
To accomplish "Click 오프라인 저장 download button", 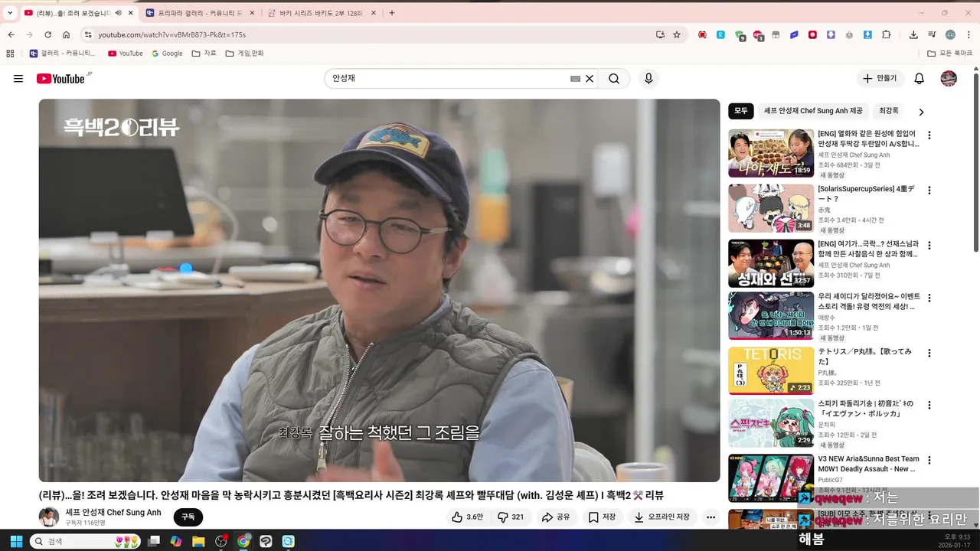I will (x=662, y=517).
